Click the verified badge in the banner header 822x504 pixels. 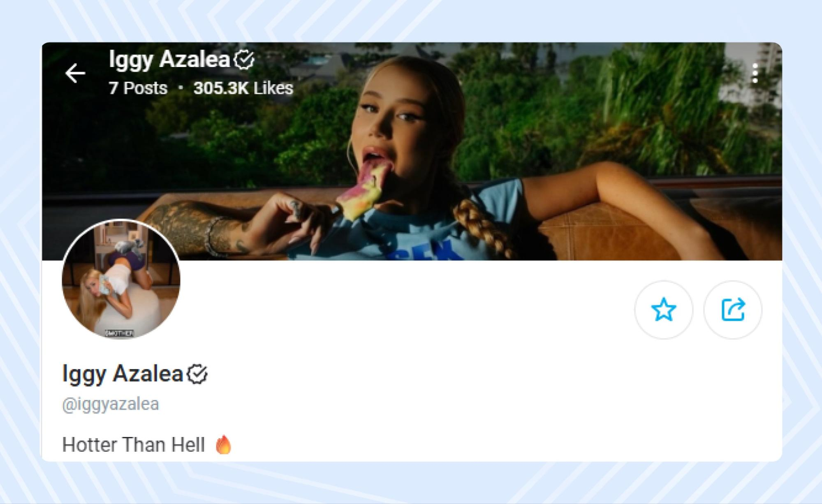click(244, 60)
